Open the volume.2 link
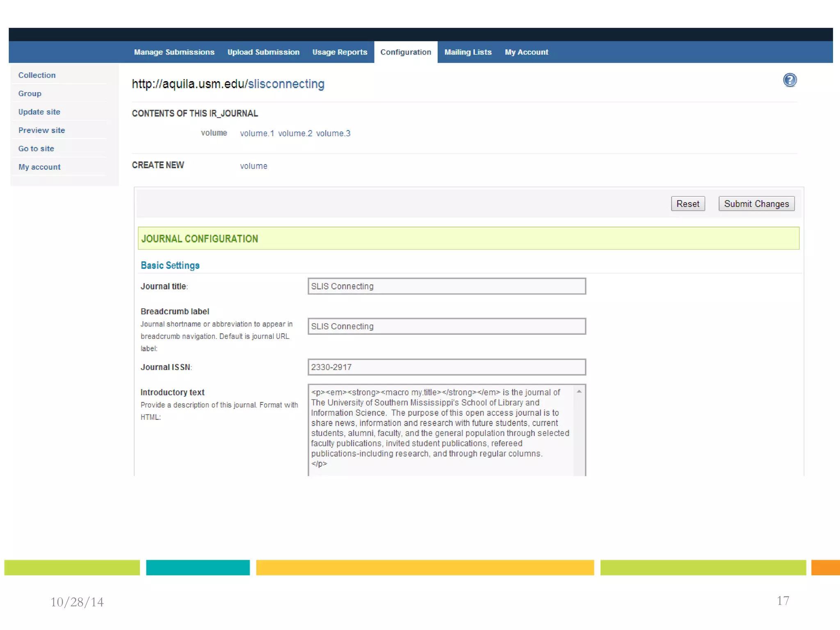The height and width of the screenshot is (630, 840). [295, 133]
